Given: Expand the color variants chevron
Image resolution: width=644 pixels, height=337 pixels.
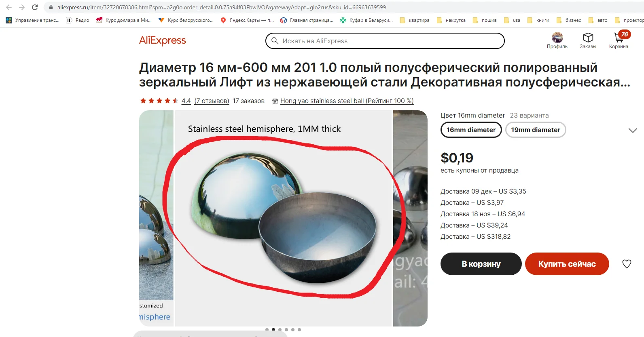Looking at the screenshot, I should [633, 130].
